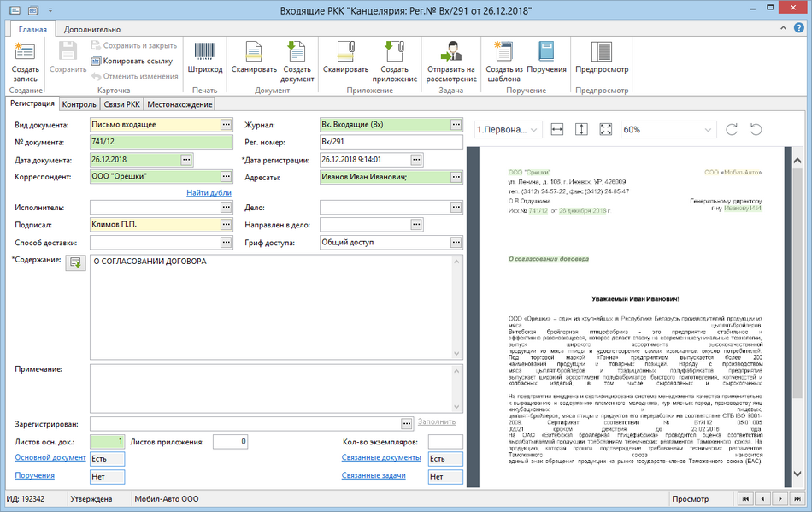The image size is (812, 512).
Task: Switch to the Контроль tab
Action: pos(79,104)
